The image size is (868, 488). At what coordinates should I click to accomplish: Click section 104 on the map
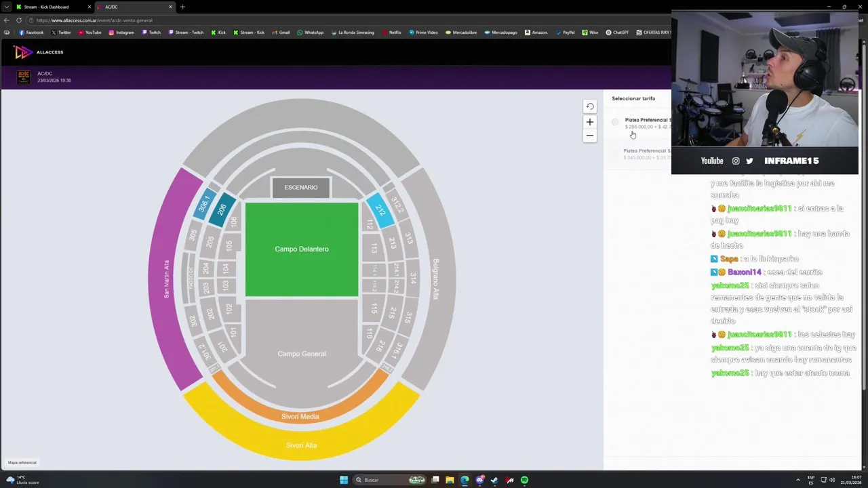point(226,269)
